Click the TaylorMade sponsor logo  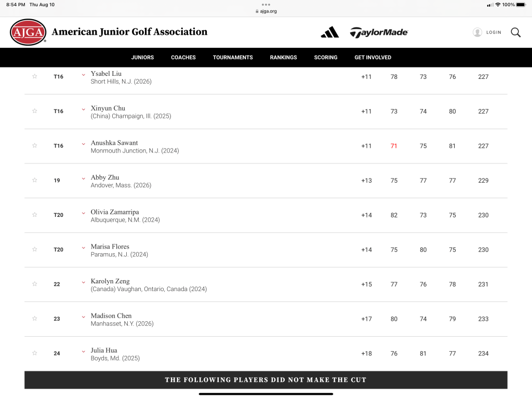(x=379, y=32)
